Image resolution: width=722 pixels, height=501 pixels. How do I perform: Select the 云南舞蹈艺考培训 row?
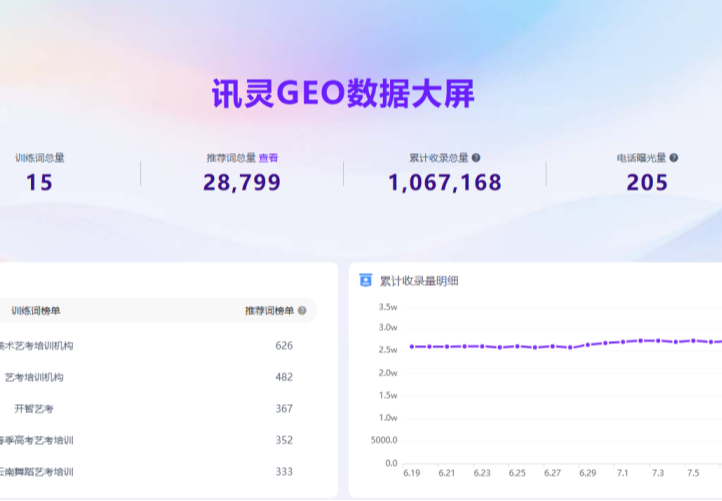click(157, 472)
